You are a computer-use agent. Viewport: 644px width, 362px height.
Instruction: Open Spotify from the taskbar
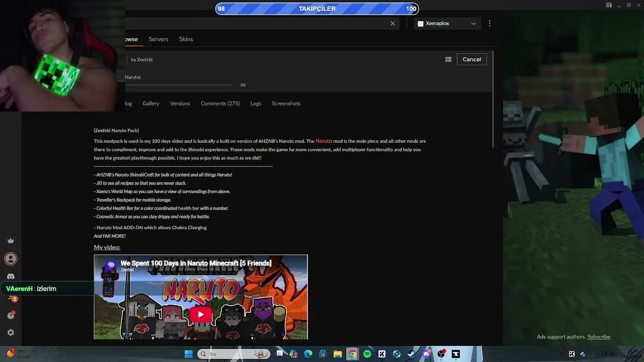pyautogui.click(x=367, y=354)
